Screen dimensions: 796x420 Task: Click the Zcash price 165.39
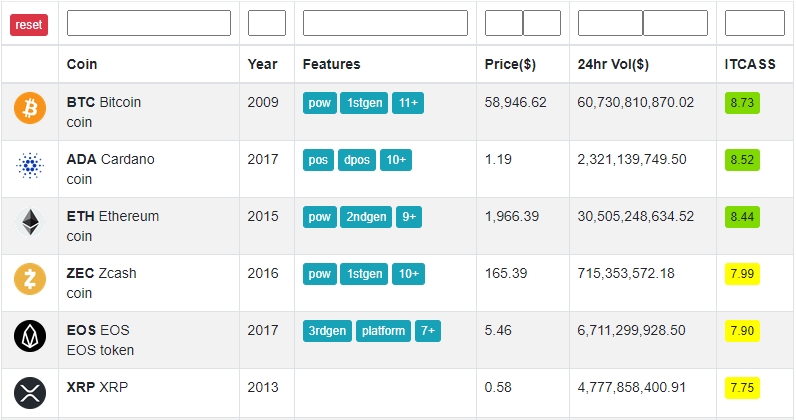pos(506,273)
